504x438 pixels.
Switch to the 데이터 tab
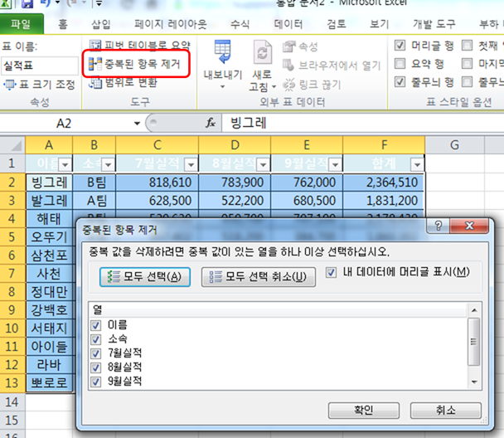[x=288, y=24]
